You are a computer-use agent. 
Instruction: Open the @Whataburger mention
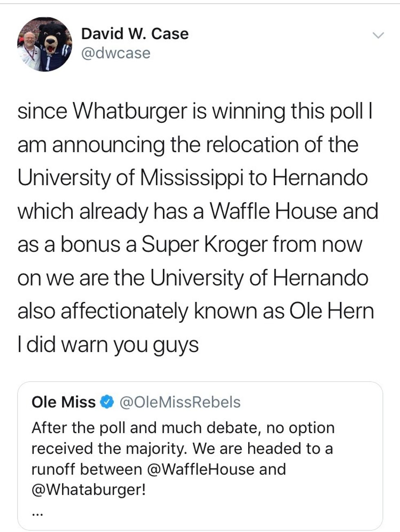[x=88, y=490]
